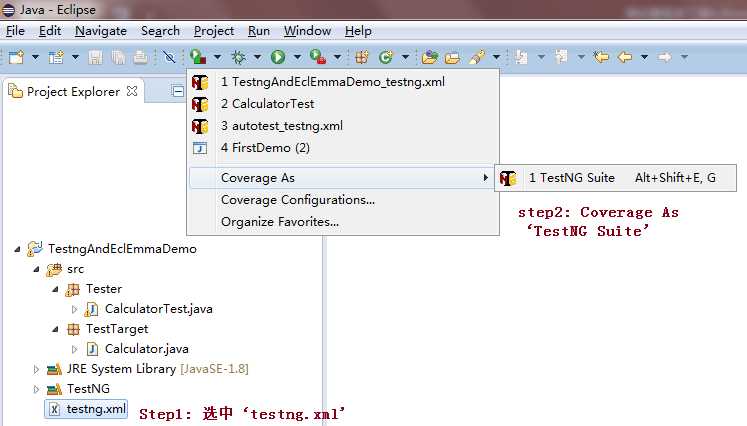This screenshot has height=426, width=747.
Task: Choose 3 autotest_testng.xml launch entry
Action: tap(343, 126)
